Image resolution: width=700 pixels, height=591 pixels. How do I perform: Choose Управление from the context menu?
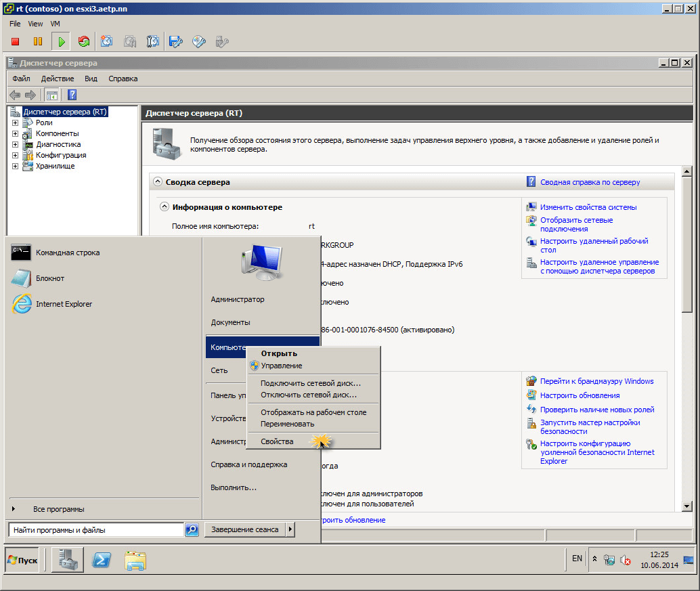click(x=281, y=366)
